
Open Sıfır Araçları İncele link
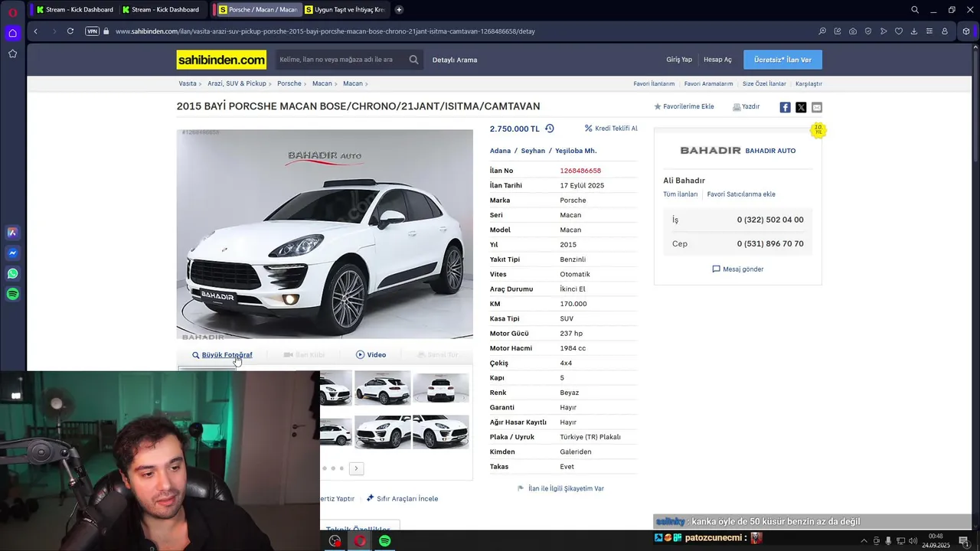click(402, 498)
